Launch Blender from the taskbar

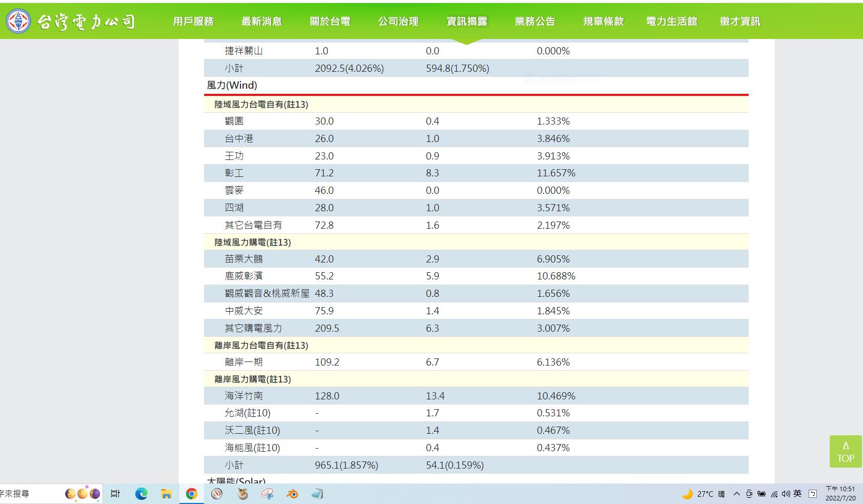tap(292, 494)
